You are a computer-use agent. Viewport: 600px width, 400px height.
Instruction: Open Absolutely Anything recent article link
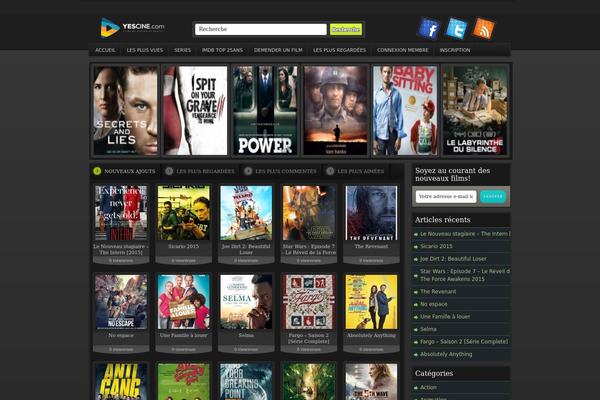(446, 354)
